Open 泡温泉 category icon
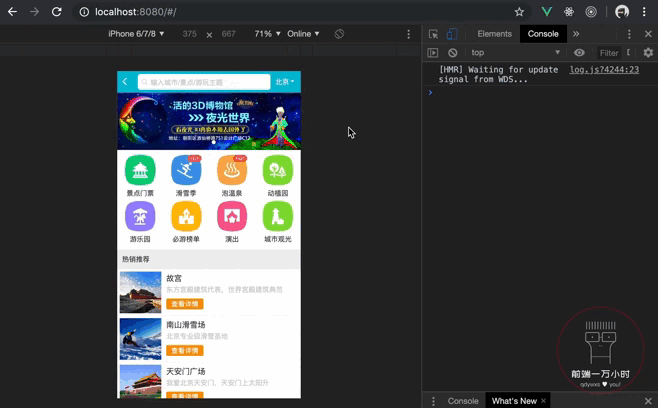 (232, 170)
